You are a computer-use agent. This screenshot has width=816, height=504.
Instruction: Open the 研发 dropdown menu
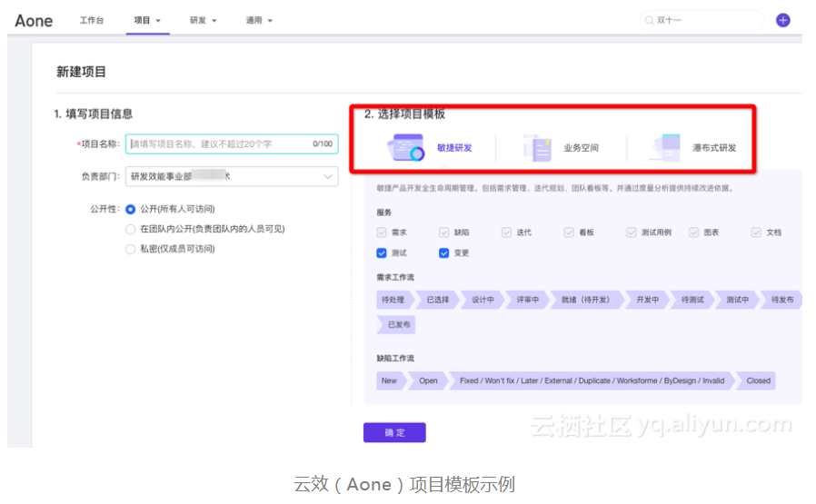[x=203, y=20]
